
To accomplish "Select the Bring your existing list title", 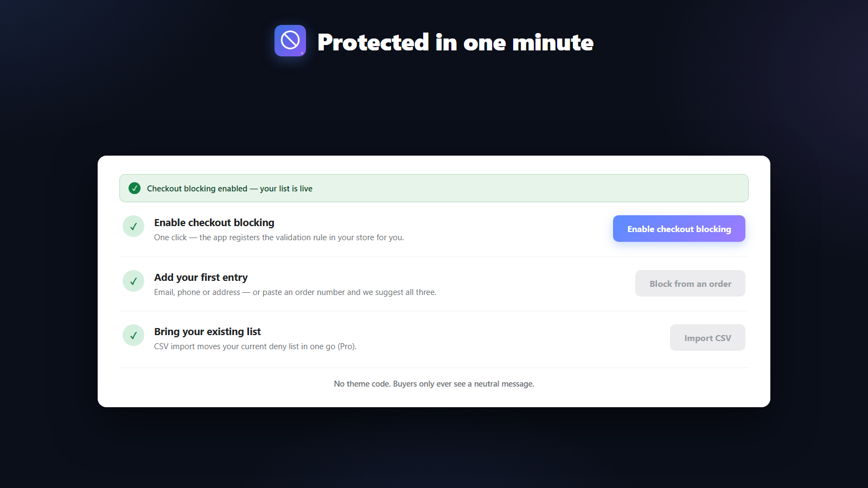I will (x=207, y=332).
